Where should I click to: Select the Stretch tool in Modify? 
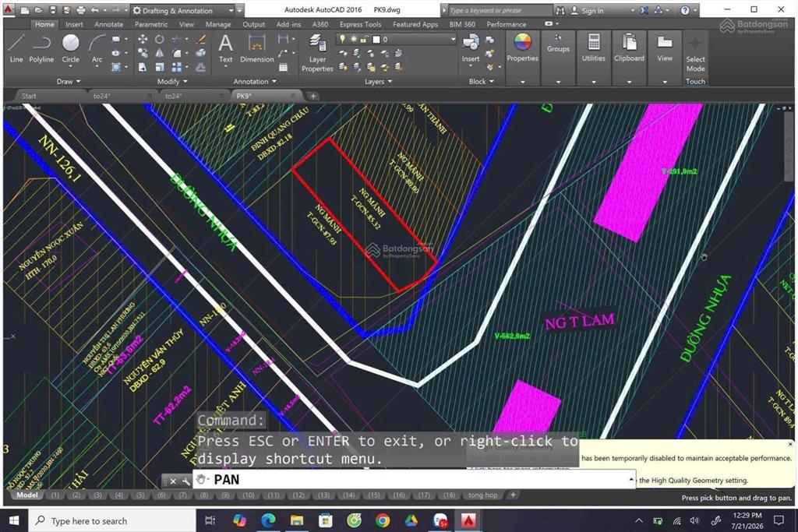click(x=143, y=67)
